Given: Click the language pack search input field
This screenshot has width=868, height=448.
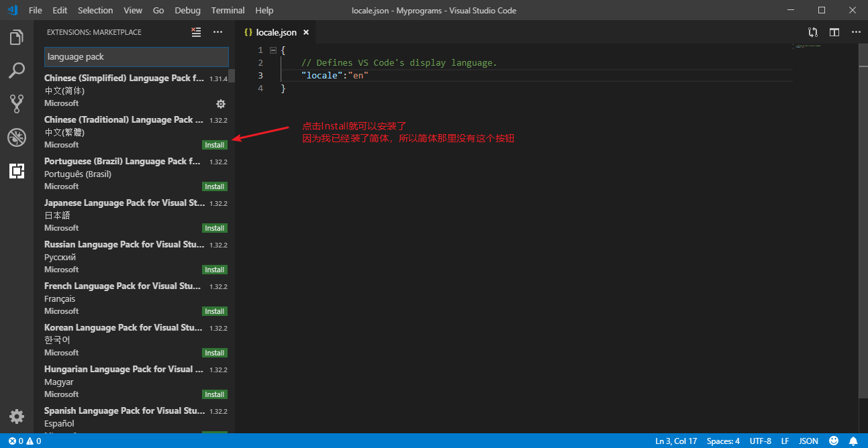Looking at the screenshot, I should [136, 57].
